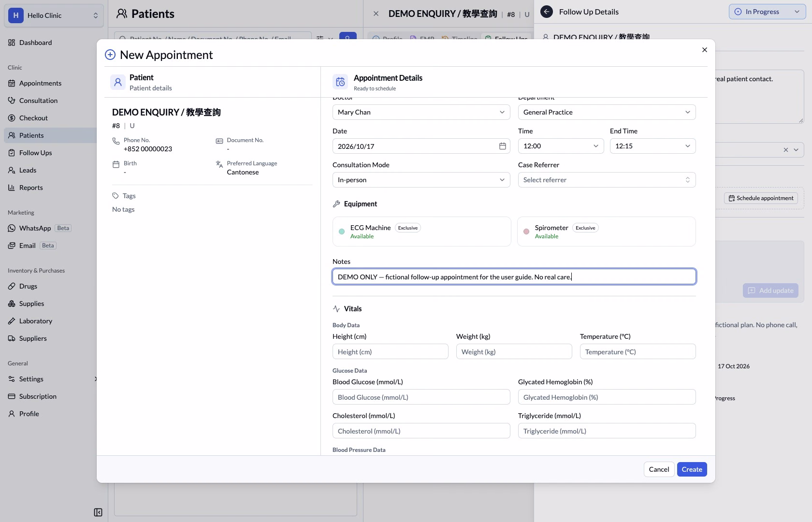Open the Doctor dropdown showing Mary Chan
The height and width of the screenshot is (522, 812).
(x=421, y=112)
